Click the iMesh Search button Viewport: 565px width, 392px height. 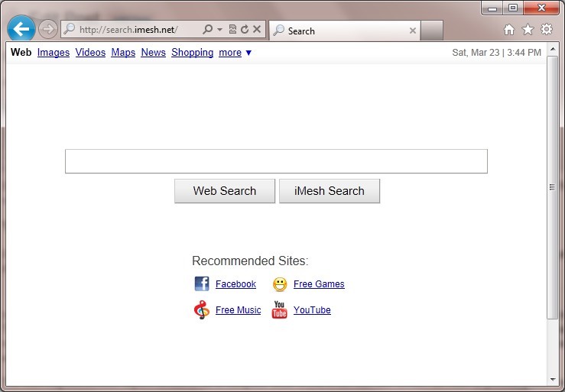[330, 191]
